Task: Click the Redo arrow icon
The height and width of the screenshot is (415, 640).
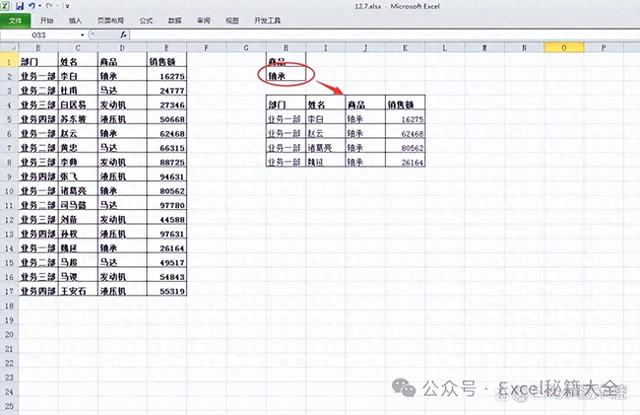Action: click(49, 6)
